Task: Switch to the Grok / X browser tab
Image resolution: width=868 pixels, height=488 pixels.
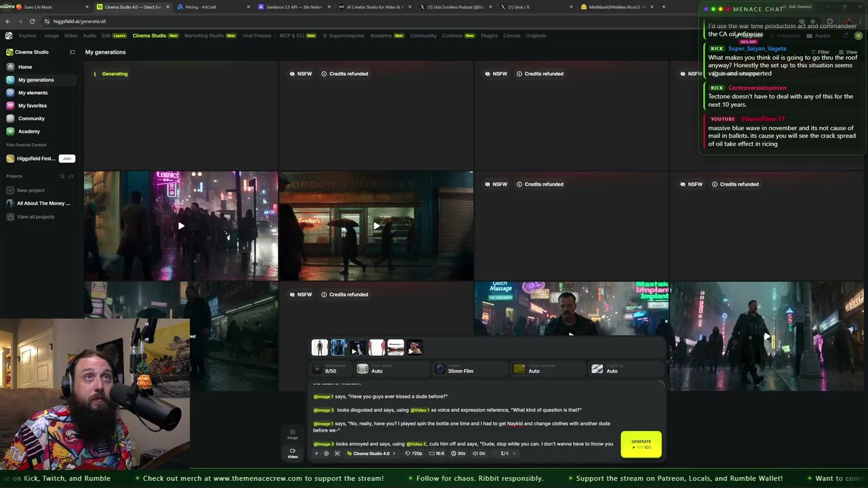Action: tap(536, 7)
